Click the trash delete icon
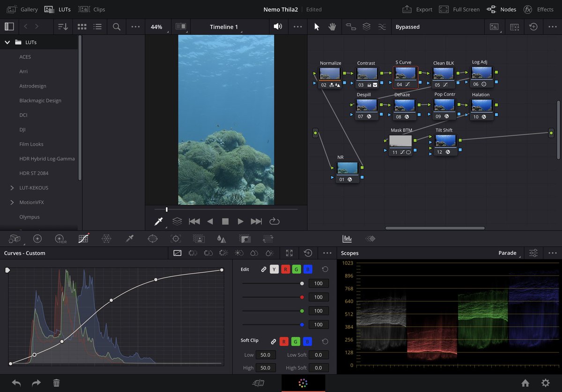 pos(56,383)
